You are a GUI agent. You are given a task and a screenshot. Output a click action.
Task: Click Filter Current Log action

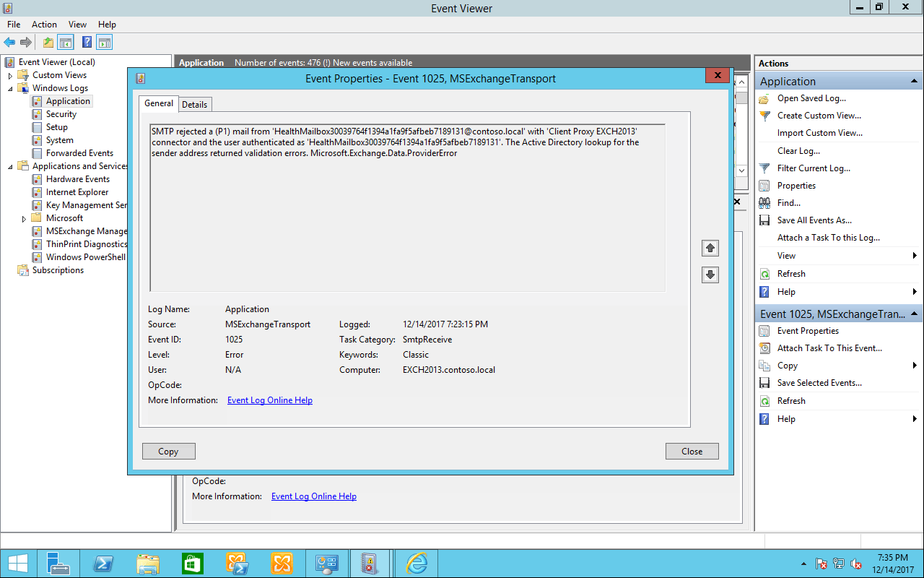tap(814, 168)
